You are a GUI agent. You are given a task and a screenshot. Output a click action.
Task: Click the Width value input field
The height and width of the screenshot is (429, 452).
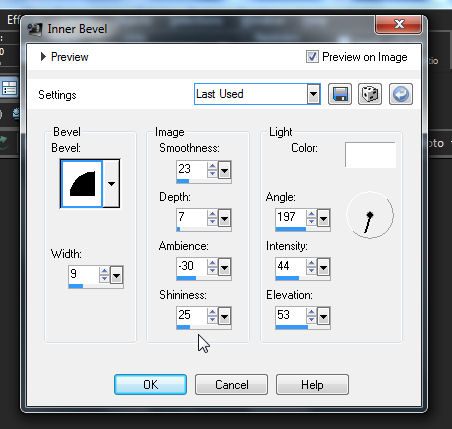point(84,274)
